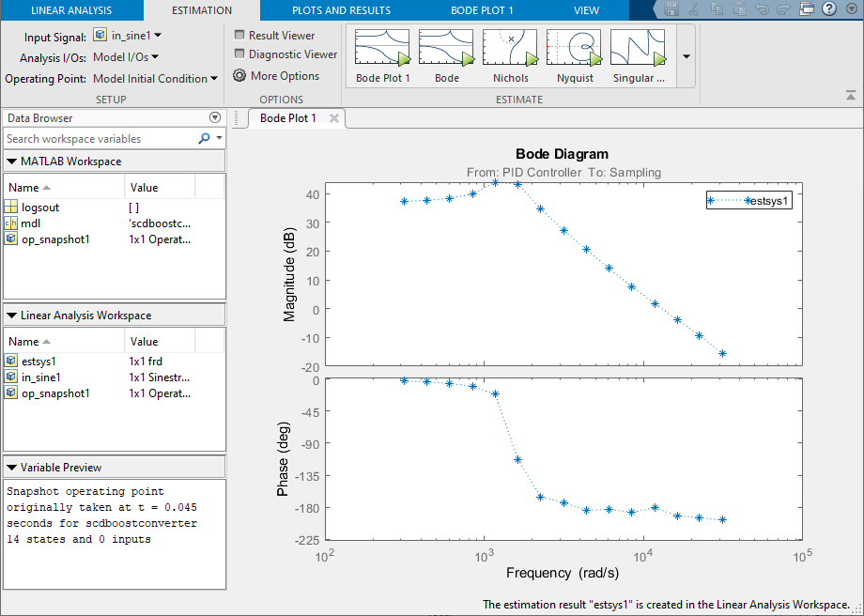Collapse the Linear Analysis Workspace section
Viewport: 864px width, 616px height.
coord(11,316)
